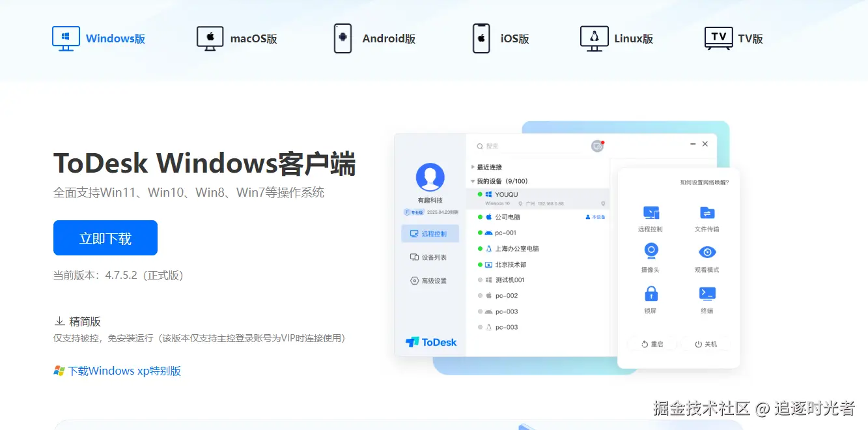Select 远程控制 in the ToDesk sidebar
Image resolution: width=868 pixels, height=430 pixels.
[430, 233]
